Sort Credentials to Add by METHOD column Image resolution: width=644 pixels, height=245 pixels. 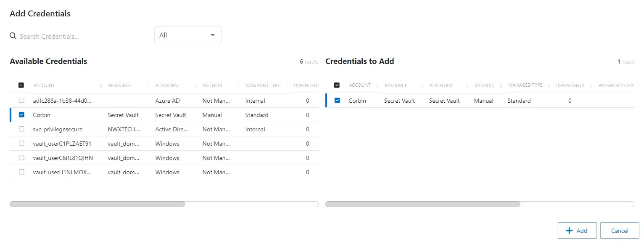484,85
